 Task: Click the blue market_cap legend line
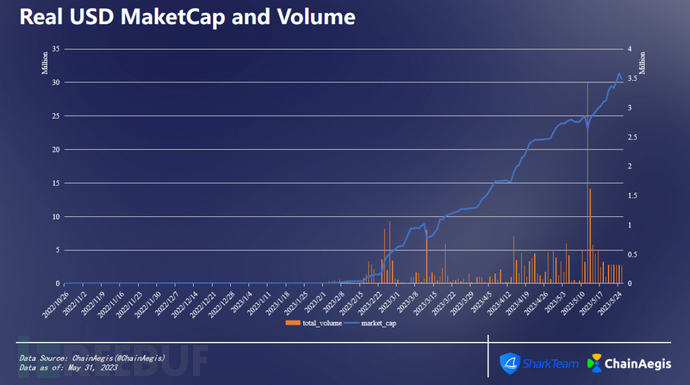[x=352, y=323]
